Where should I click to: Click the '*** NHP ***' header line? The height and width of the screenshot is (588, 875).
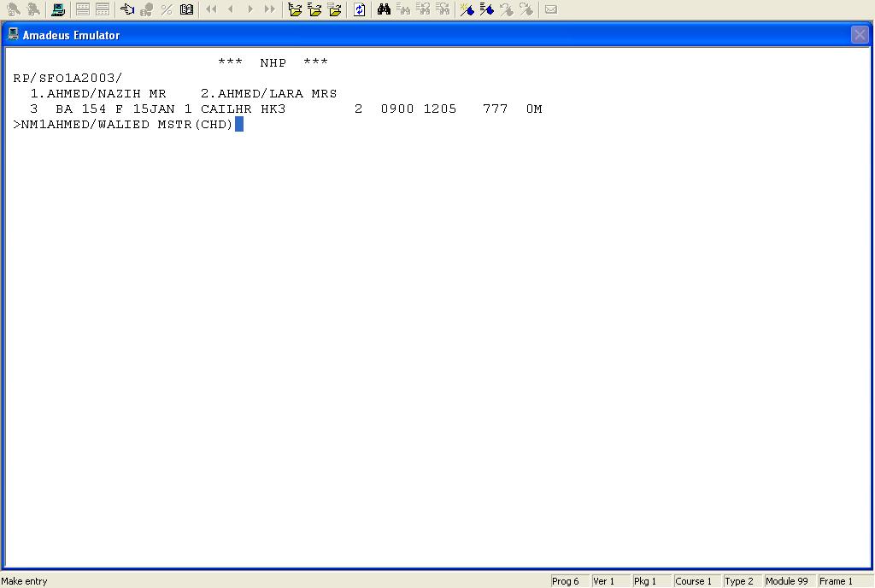pos(273,62)
